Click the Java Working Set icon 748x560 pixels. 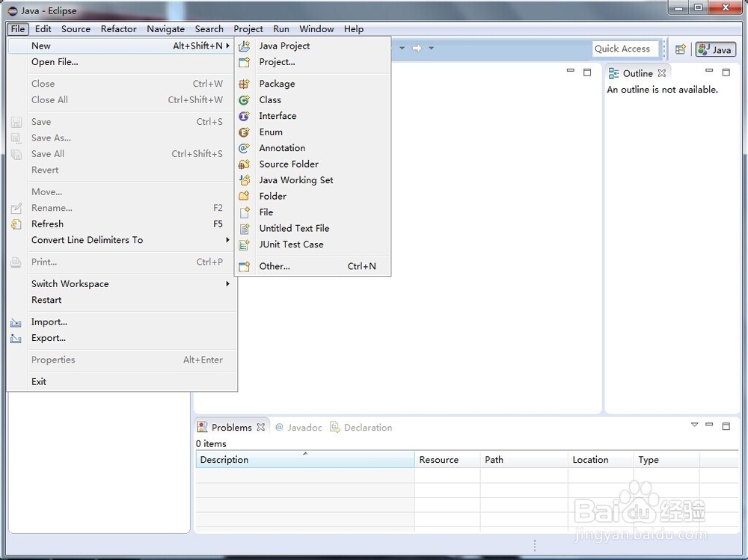click(245, 180)
